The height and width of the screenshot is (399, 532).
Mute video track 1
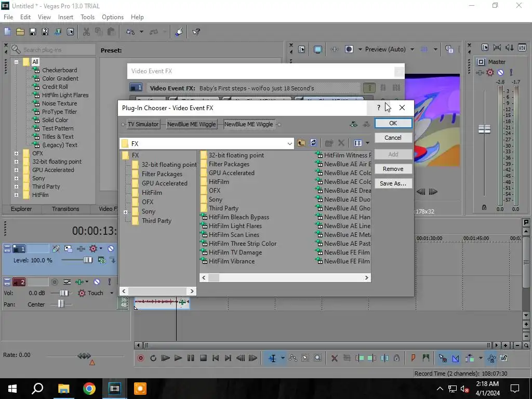point(111,249)
